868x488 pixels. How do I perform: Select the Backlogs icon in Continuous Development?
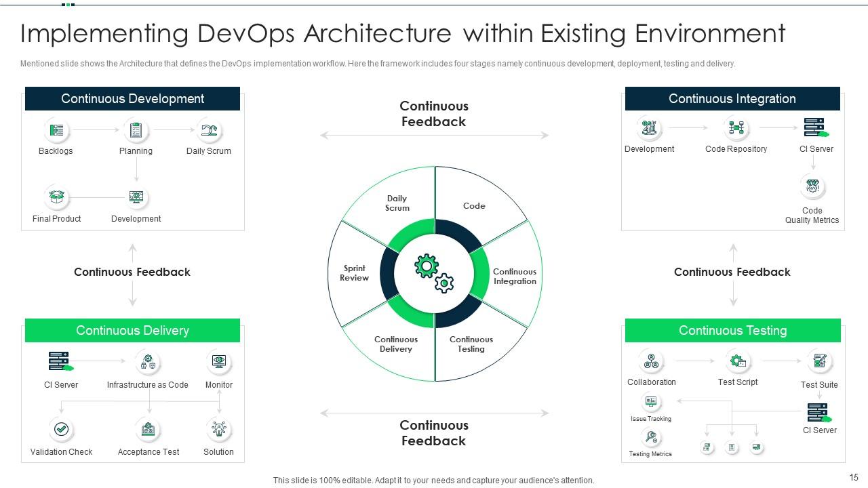click(55, 130)
